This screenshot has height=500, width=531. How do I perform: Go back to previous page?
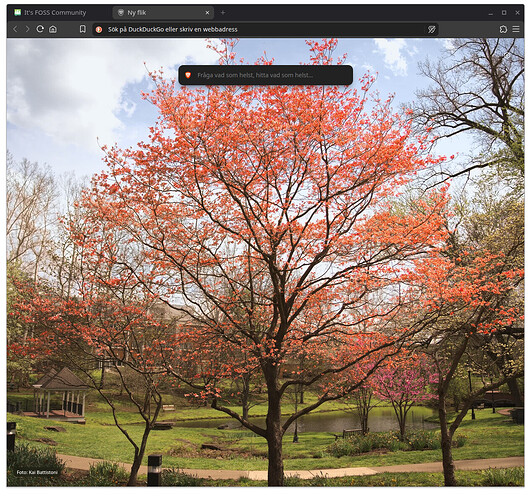[x=15, y=29]
